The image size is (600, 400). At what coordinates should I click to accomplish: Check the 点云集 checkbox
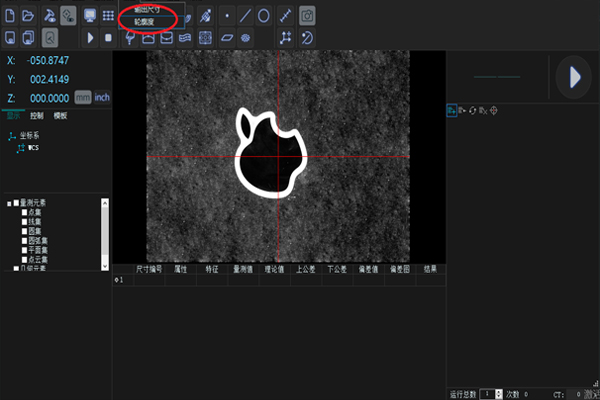24,260
